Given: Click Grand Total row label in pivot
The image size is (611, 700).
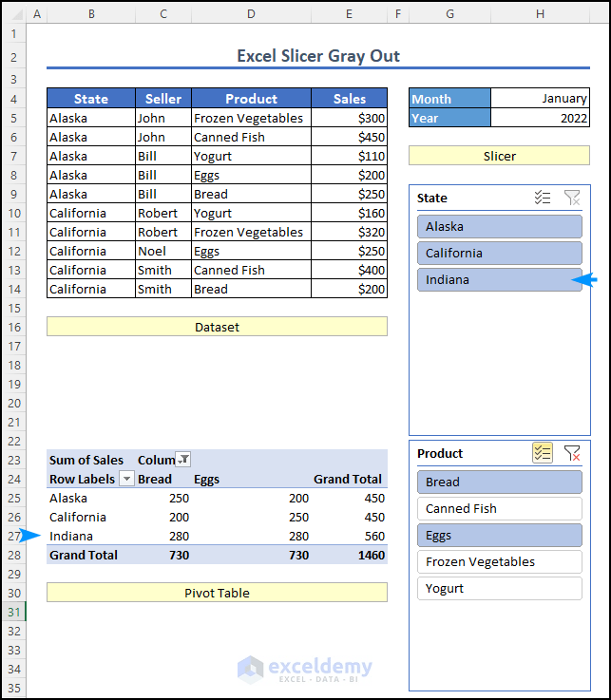Looking at the screenshot, I should (91, 555).
